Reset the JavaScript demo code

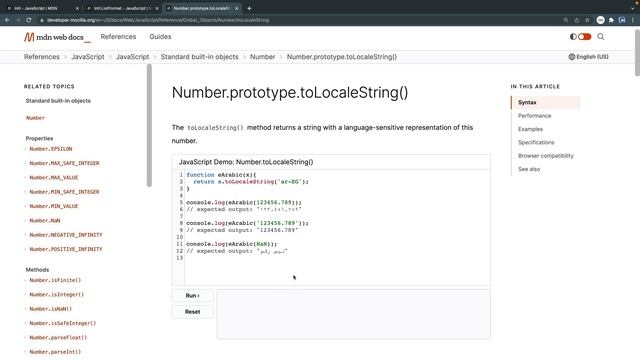tap(193, 312)
